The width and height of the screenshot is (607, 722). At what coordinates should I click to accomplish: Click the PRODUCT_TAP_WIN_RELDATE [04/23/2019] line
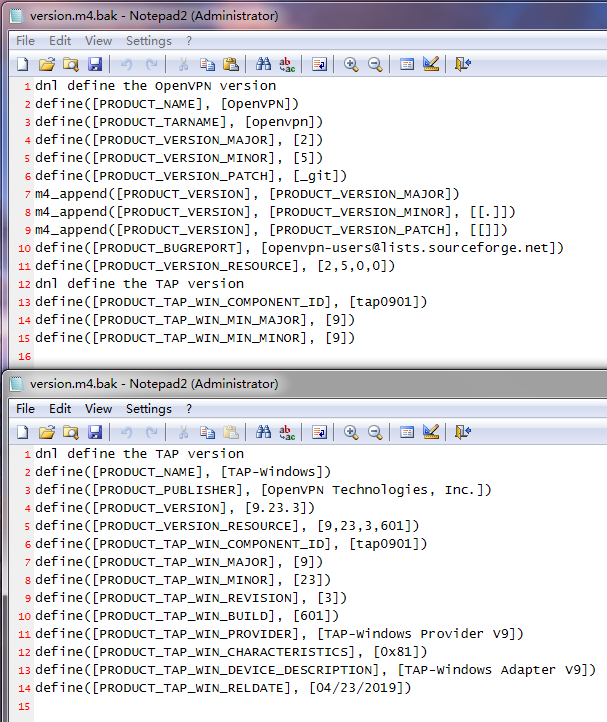coord(223,688)
